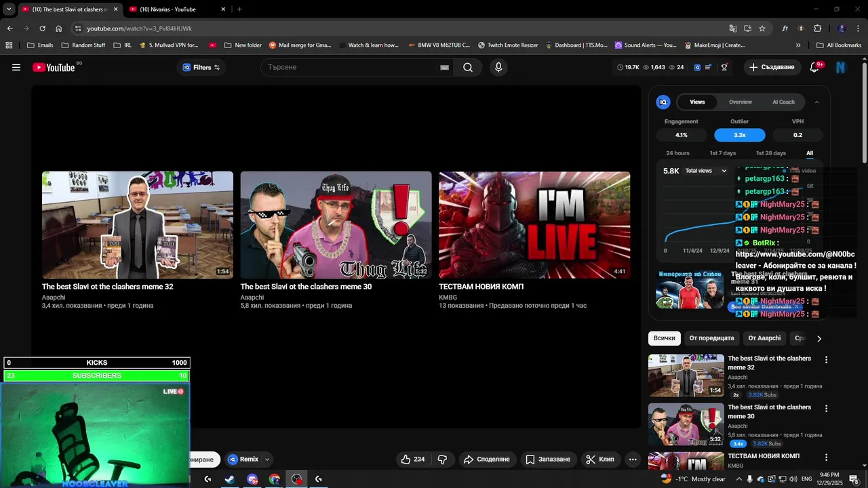The image size is (868, 488).
Task: Select the VPH 0.2 metric
Action: 797,135
